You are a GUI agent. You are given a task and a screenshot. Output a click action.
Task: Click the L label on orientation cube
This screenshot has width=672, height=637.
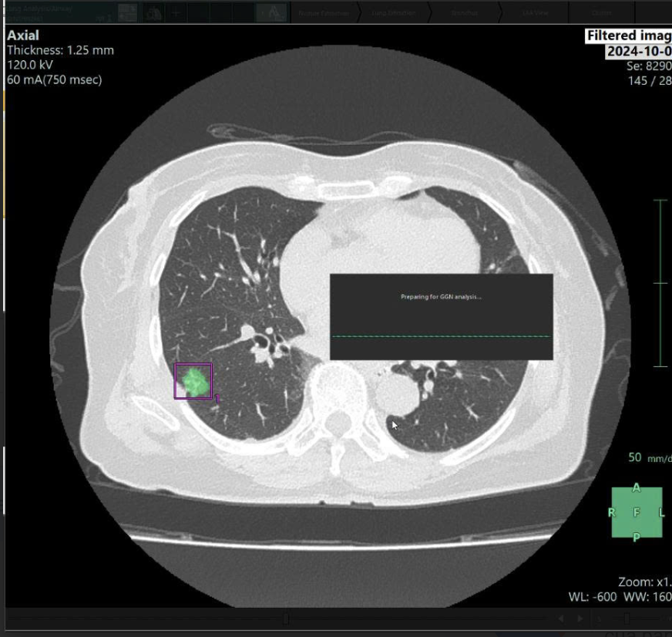tap(661, 513)
